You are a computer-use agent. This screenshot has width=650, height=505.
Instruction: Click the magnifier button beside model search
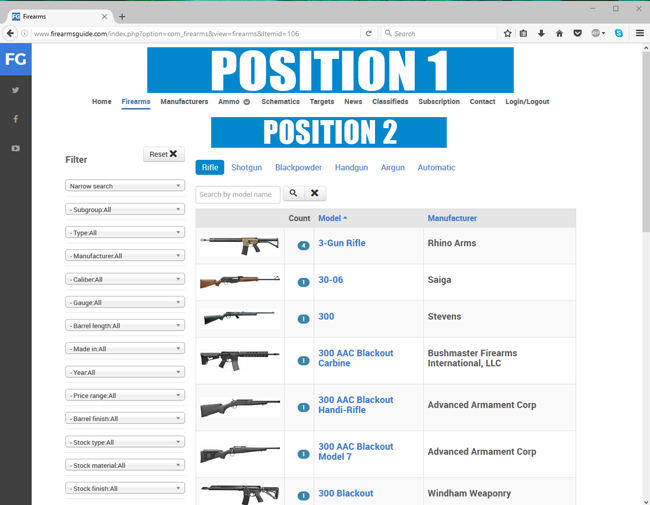click(293, 193)
